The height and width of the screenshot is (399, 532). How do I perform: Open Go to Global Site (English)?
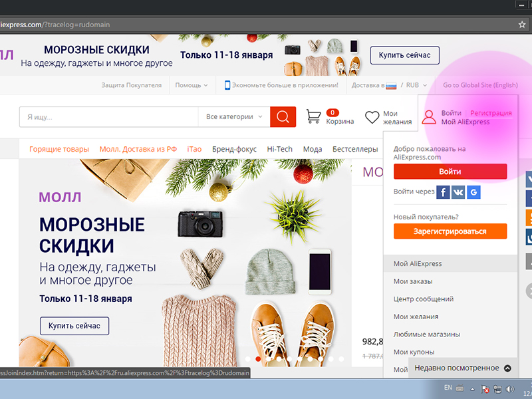click(x=480, y=85)
